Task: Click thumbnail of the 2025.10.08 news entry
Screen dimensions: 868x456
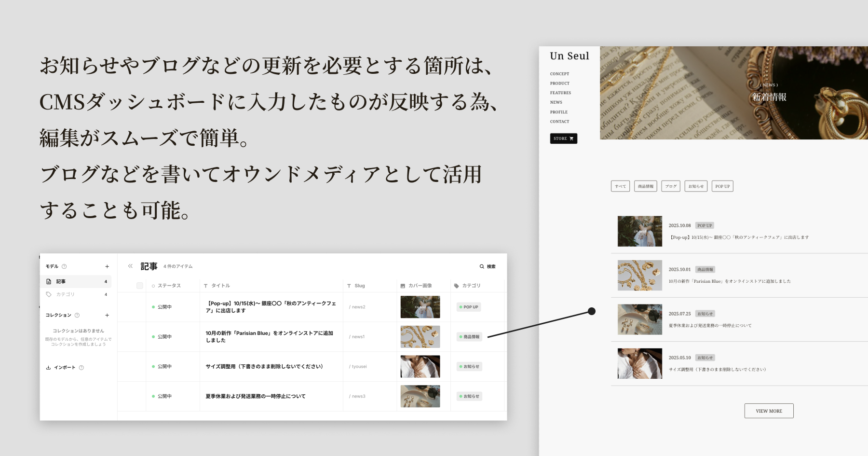Action: click(x=640, y=231)
